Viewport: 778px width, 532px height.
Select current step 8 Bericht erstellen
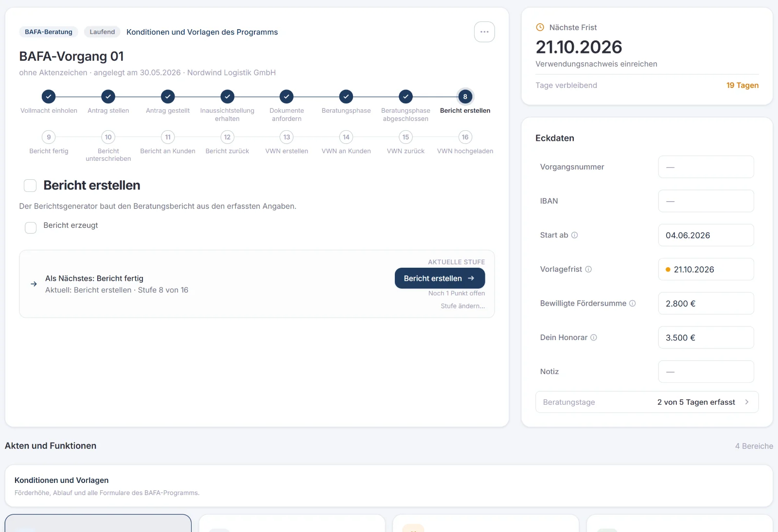(x=465, y=97)
